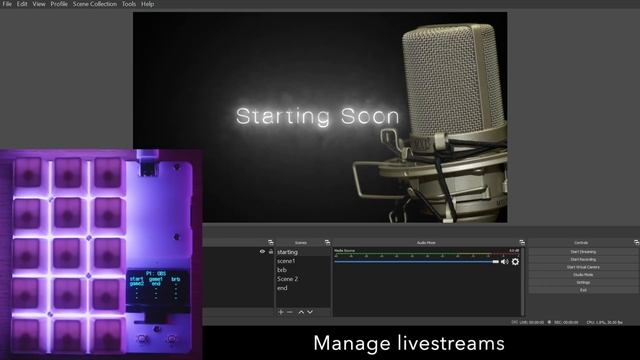Image resolution: width=640 pixels, height=360 pixels.
Task: Select the 'Scene 2' scene
Action: [x=303, y=279]
